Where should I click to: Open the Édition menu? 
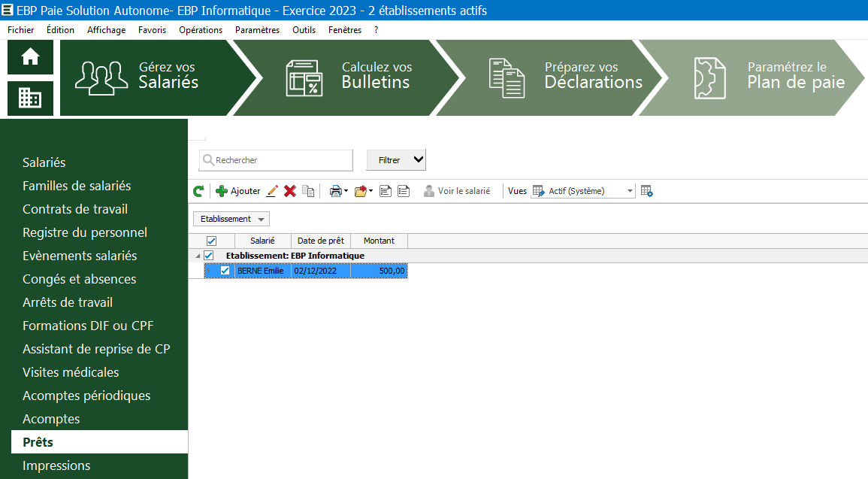(x=60, y=30)
